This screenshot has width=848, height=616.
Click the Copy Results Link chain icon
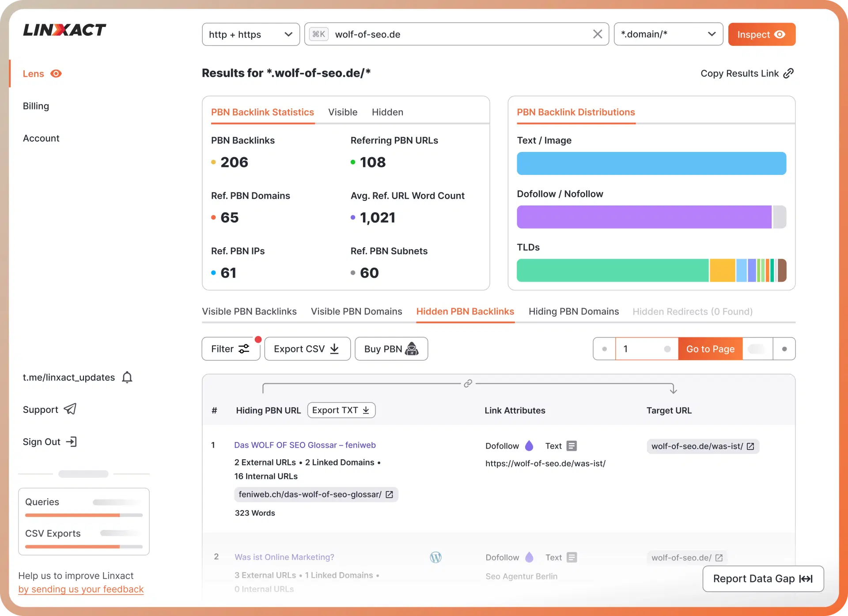(x=788, y=73)
